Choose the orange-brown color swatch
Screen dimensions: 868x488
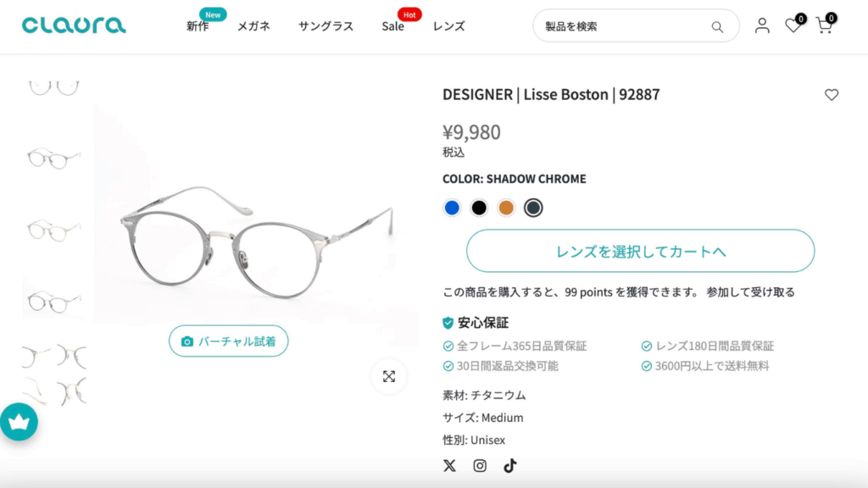tap(506, 208)
